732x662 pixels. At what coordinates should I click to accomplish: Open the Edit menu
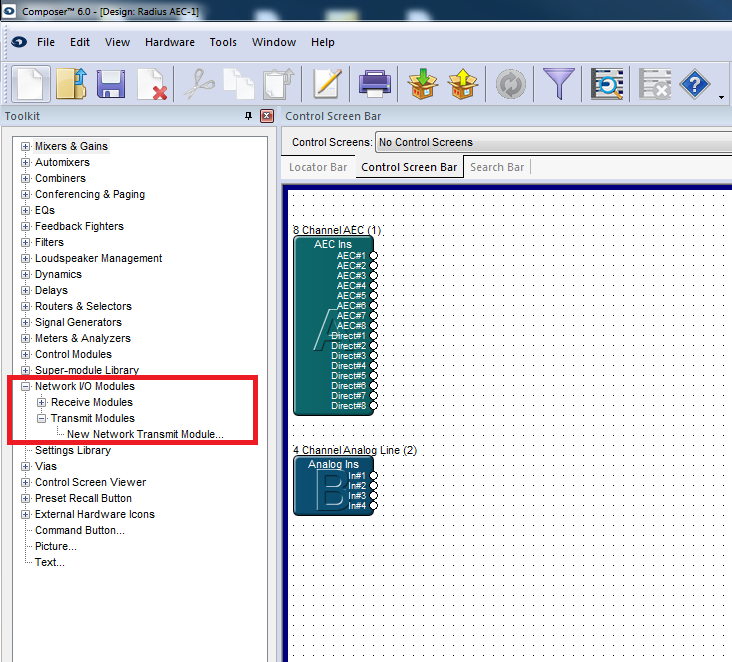[80, 42]
